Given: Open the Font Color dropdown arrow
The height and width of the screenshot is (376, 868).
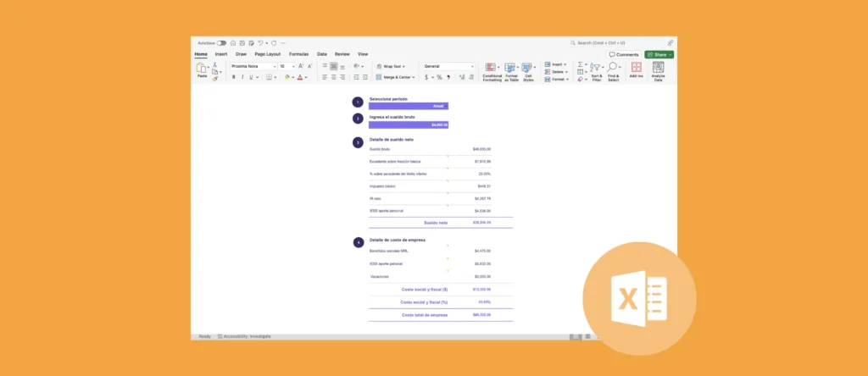Looking at the screenshot, I should coord(306,77).
